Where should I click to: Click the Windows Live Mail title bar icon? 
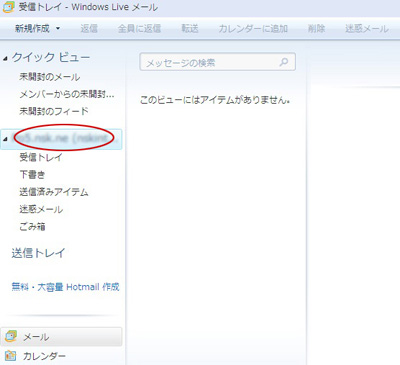[x=8, y=7]
